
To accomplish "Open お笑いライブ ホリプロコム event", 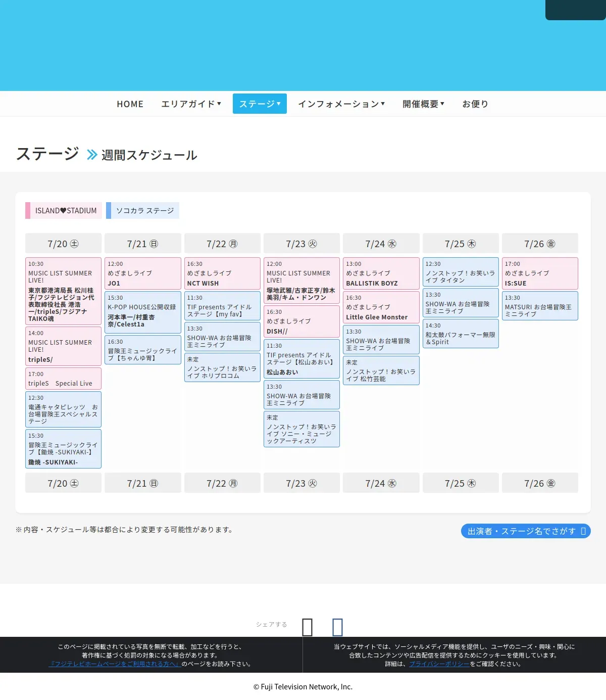I will tap(222, 367).
